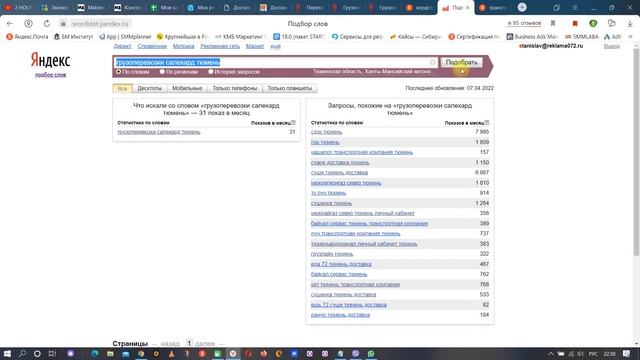Open the notifications center icon
The height and width of the screenshot is (360, 640).
coord(627,353)
